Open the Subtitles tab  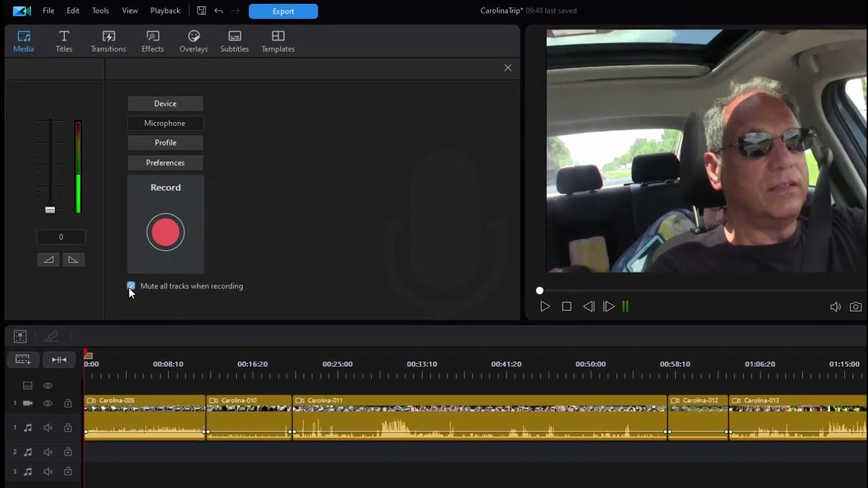(x=235, y=41)
